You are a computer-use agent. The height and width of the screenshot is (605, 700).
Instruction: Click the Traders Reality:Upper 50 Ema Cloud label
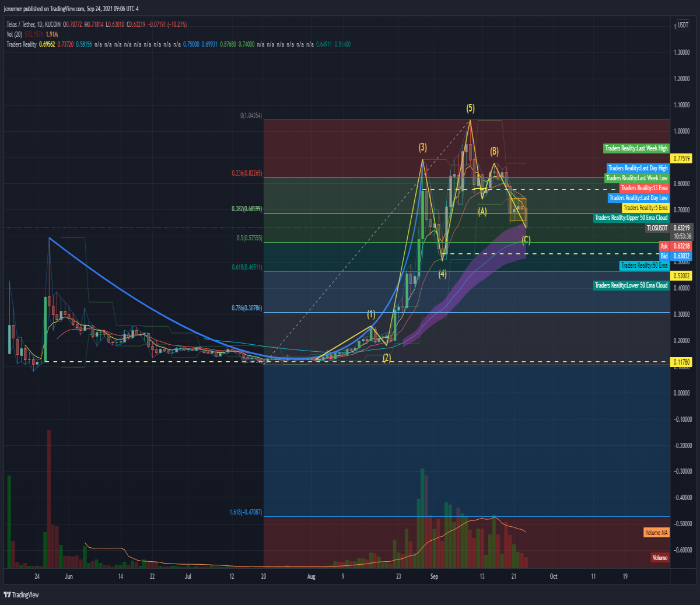[631, 218]
